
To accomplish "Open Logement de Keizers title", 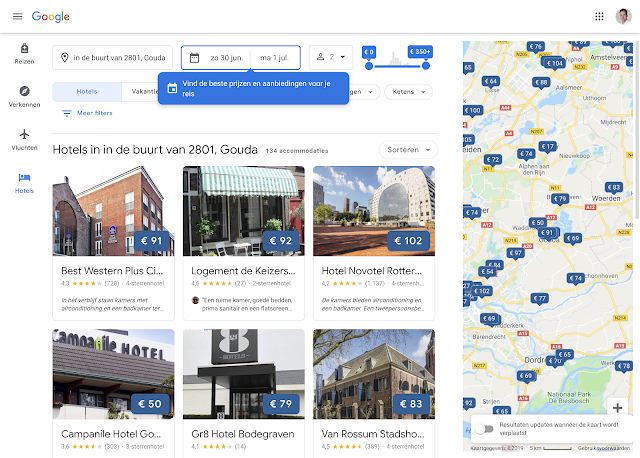I will (243, 271).
